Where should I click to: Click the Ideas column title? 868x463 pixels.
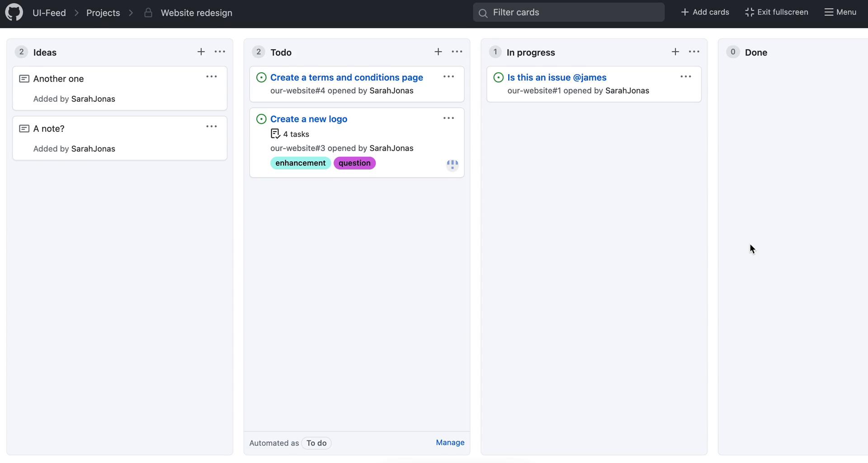click(45, 52)
